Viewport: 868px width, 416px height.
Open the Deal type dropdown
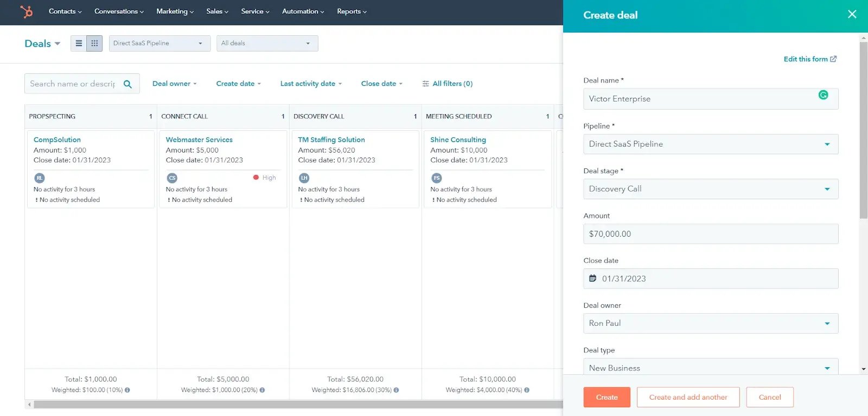711,367
